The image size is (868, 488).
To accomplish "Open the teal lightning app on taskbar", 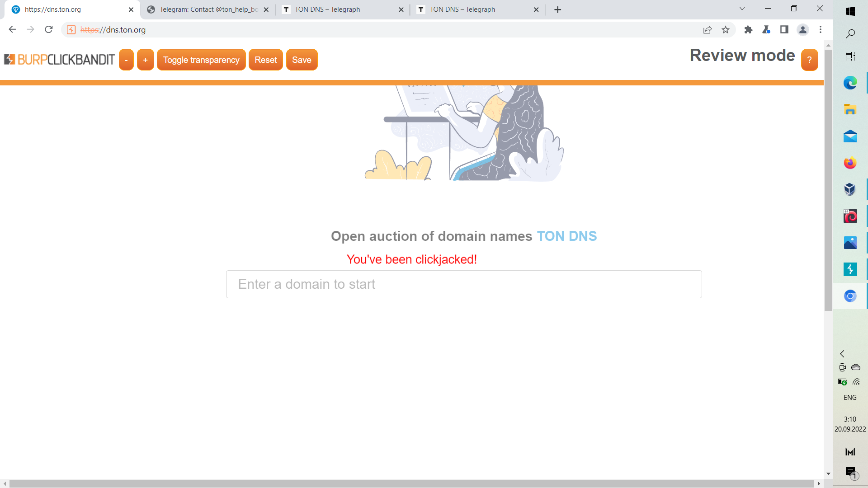I will click(850, 269).
